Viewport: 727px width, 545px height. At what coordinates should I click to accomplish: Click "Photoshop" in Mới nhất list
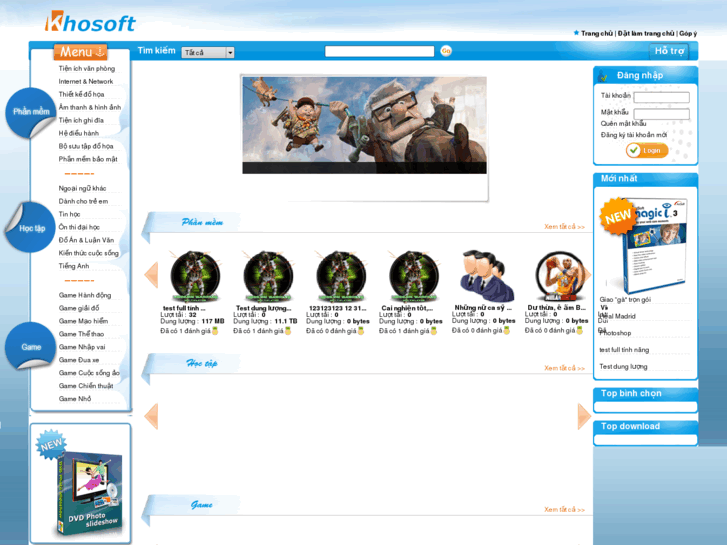tap(615, 333)
